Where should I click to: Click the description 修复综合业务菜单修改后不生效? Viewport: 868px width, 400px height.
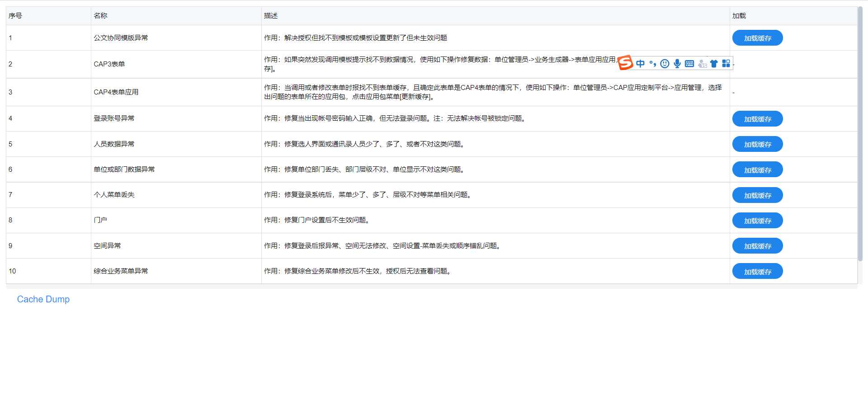358,271
